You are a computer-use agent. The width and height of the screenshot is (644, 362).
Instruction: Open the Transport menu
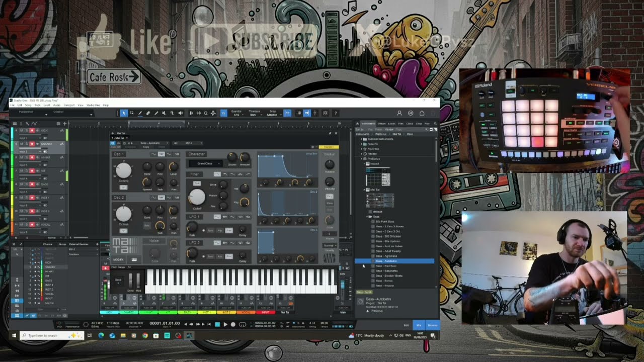69,105
